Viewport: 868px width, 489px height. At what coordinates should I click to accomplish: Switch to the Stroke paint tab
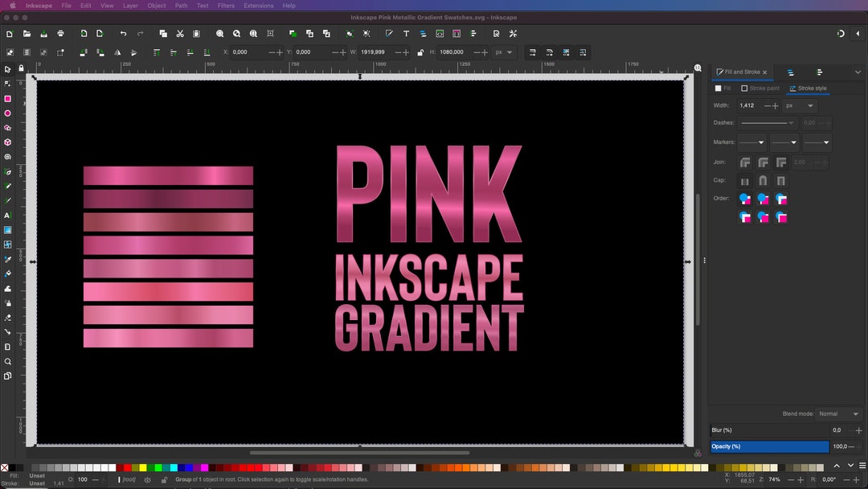[759, 88]
